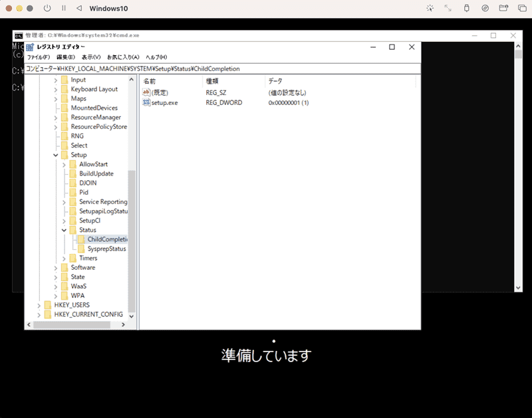Select the SysprepStatus folder icon

(81, 249)
